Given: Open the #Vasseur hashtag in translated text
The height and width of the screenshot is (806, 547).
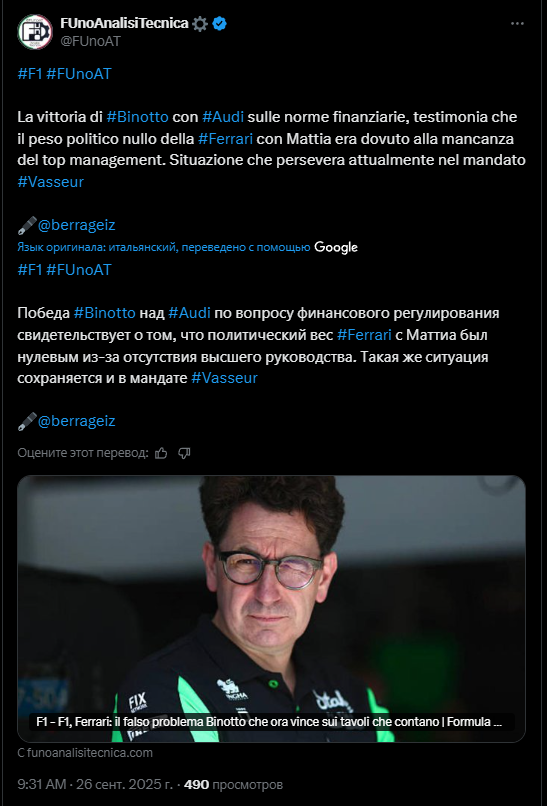Looking at the screenshot, I should (224, 378).
